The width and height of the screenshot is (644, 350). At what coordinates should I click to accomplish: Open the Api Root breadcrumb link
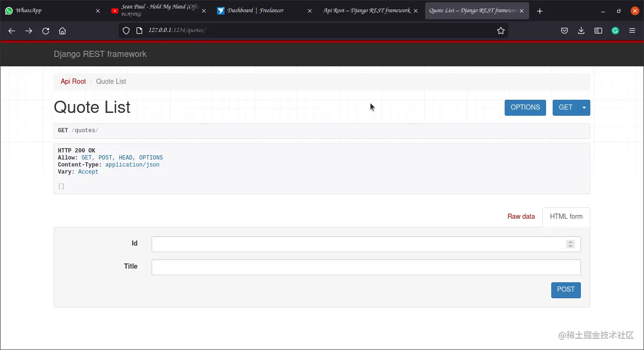(x=73, y=81)
